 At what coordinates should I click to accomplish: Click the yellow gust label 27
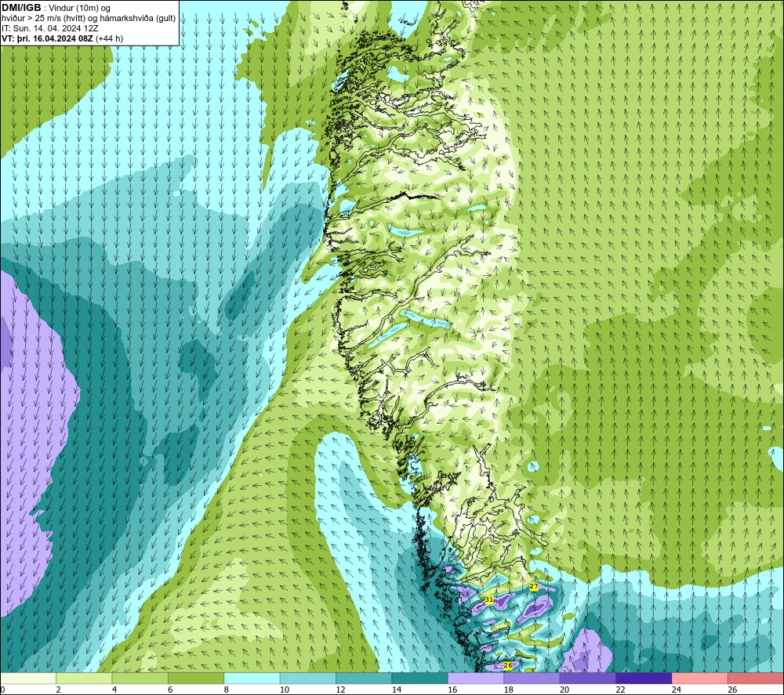[533, 586]
